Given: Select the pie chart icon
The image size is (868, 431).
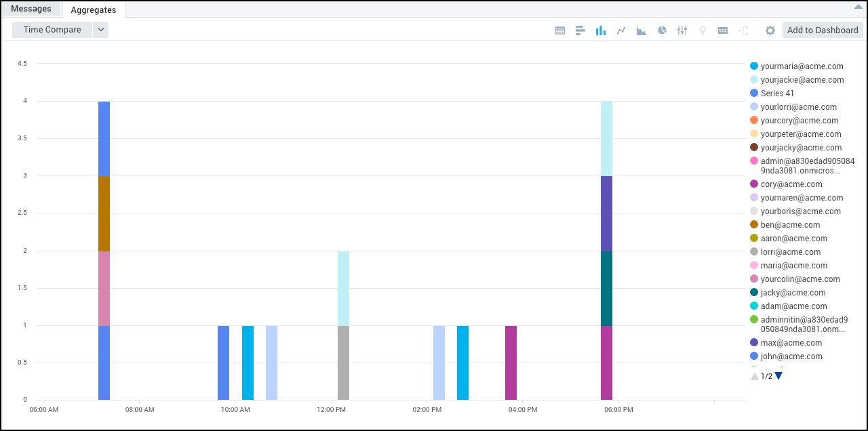Looking at the screenshot, I should [662, 30].
